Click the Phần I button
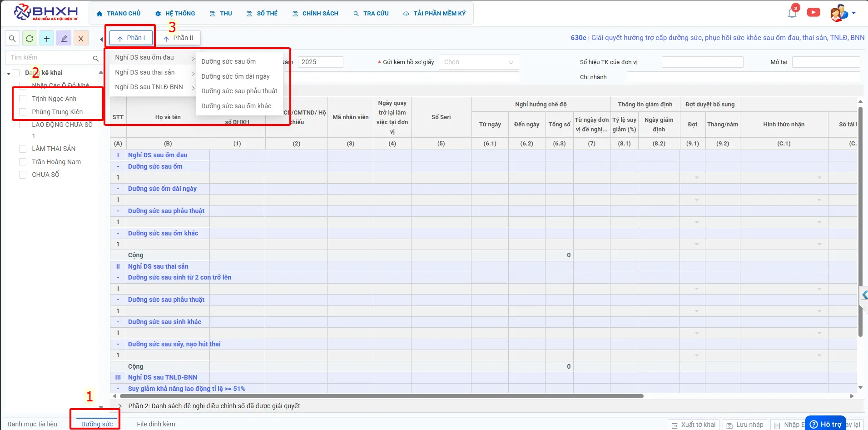 coord(131,38)
